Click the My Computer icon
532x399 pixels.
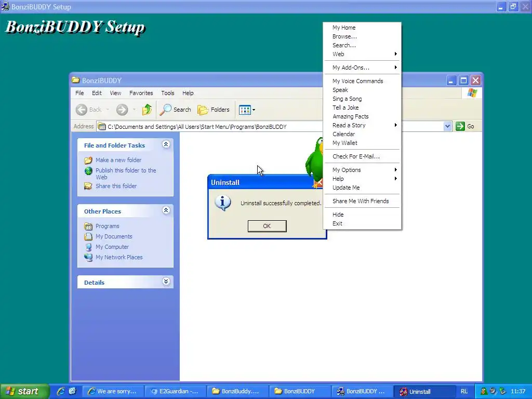(x=88, y=247)
